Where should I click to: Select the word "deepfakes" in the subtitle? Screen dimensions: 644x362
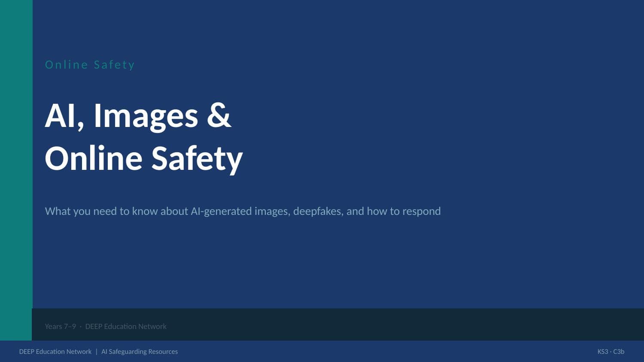point(318,211)
